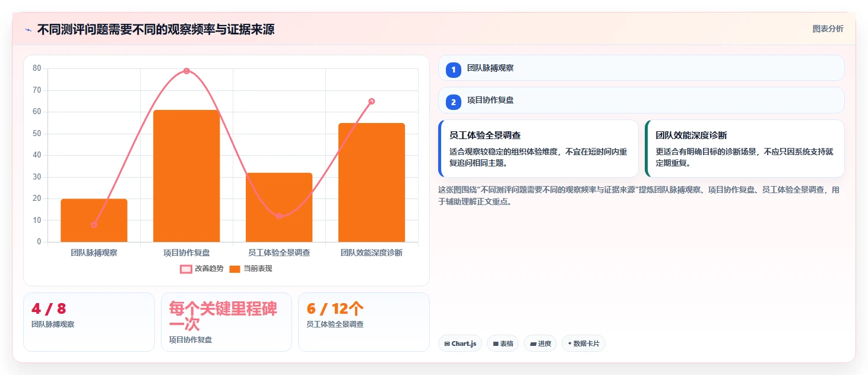
Task: Click the chart summary paragraph text
Action: (639, 196)
